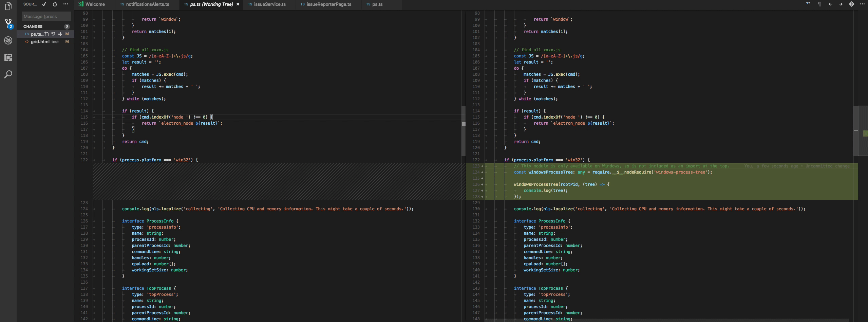The width and height of the screenshot is (868, 322).
Task: Refresh the source control panel
Action: point(55,4)
